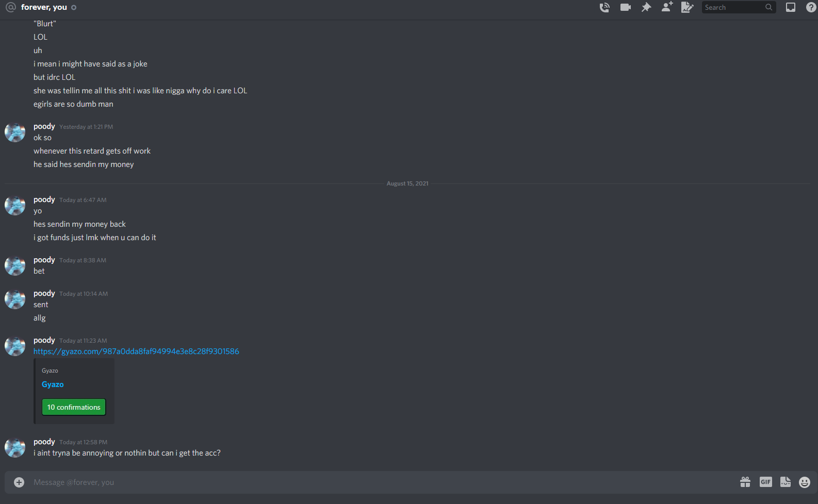The width and height of the screenshot is (818, 504).
Task: Open the gyazo.com link
Action: (x=136, y=351)
